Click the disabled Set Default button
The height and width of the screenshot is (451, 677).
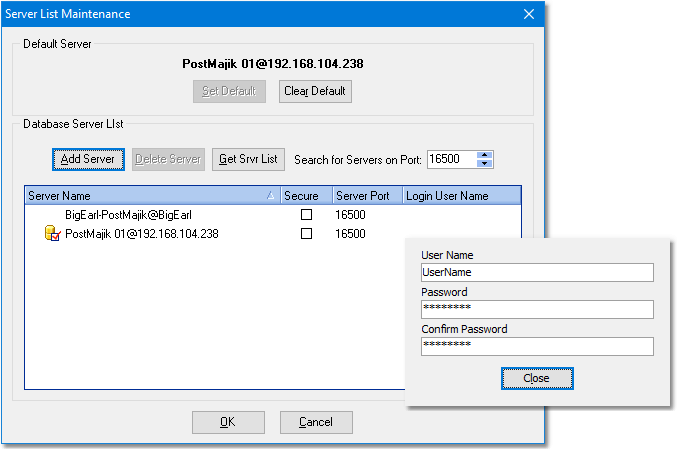229,91
